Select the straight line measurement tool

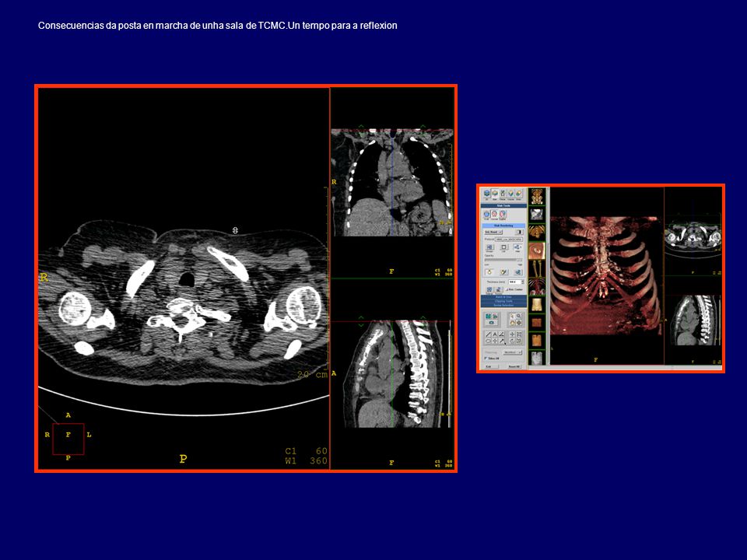[x=489, y=334]
